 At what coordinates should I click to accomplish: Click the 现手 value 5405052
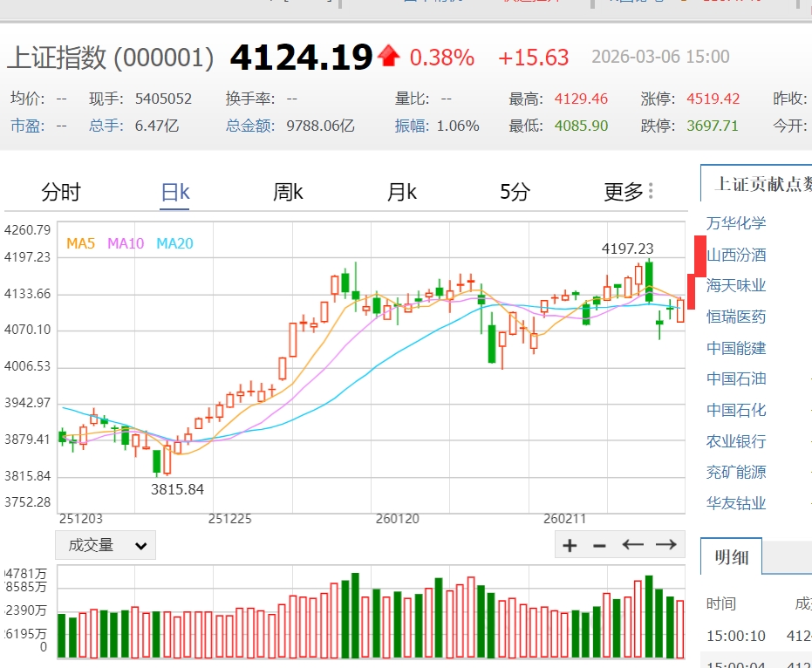click(x=163, y=99)
